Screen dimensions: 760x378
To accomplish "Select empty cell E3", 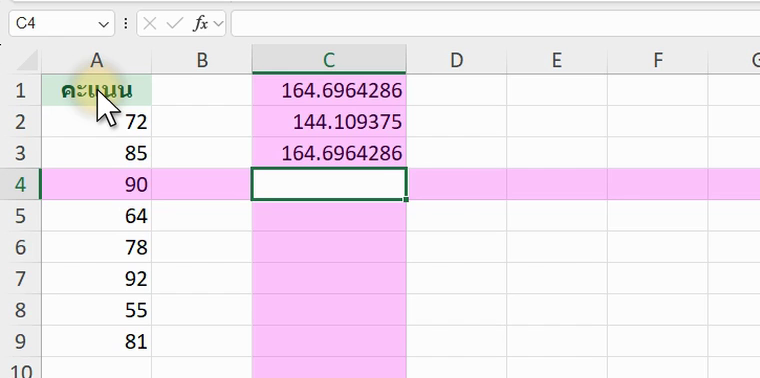I will point(557,153).
